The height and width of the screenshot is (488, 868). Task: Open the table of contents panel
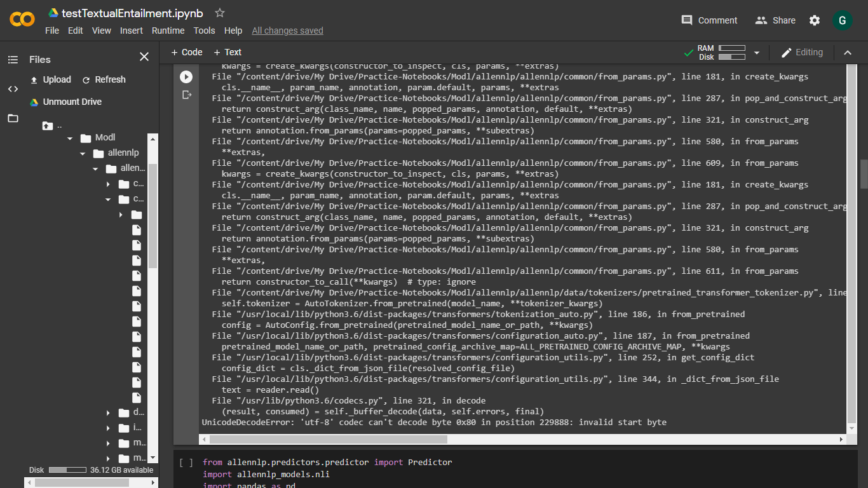click(13, 59)
